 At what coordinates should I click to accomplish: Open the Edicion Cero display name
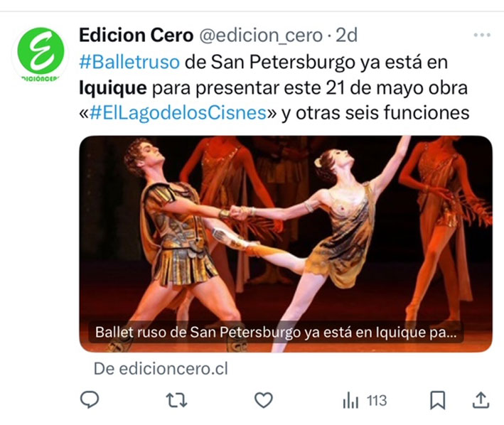[x=136, y=35]
